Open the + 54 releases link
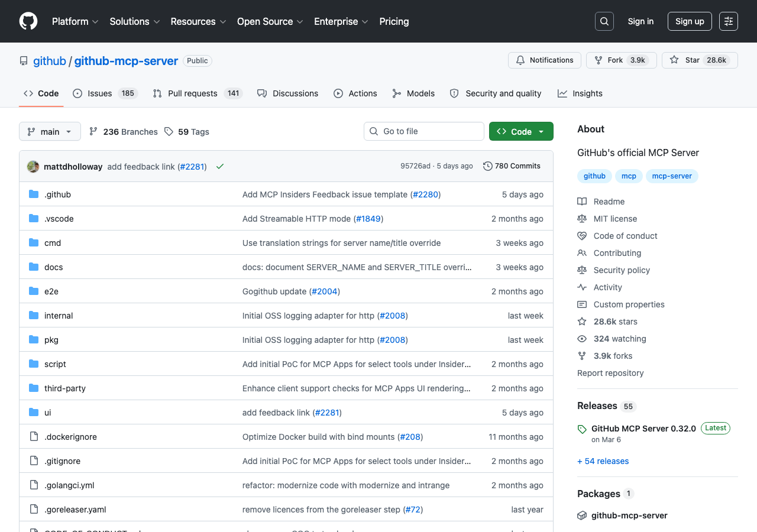757x532 pixels. pyautogui.click(x=603, y=461)
